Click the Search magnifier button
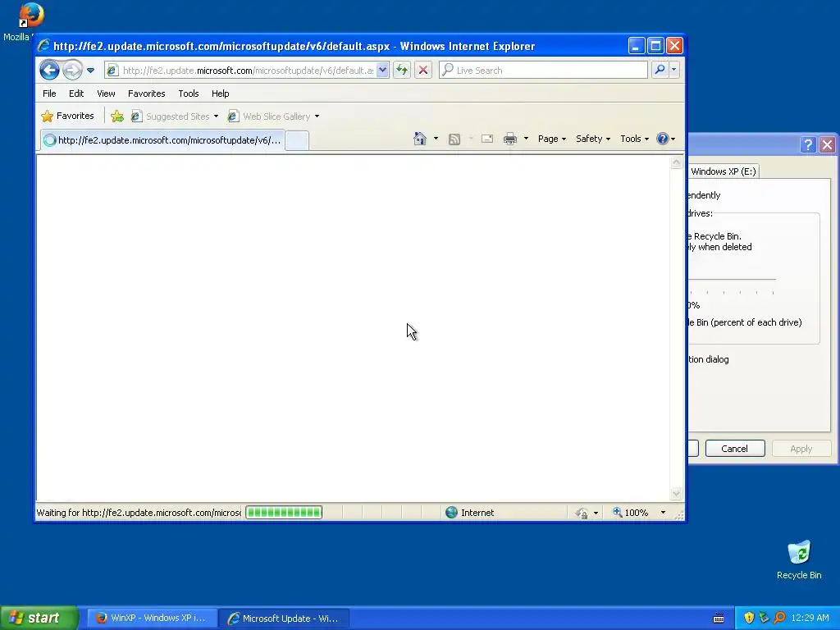Viewport: 840px width, 630px height. pos(660,70)
